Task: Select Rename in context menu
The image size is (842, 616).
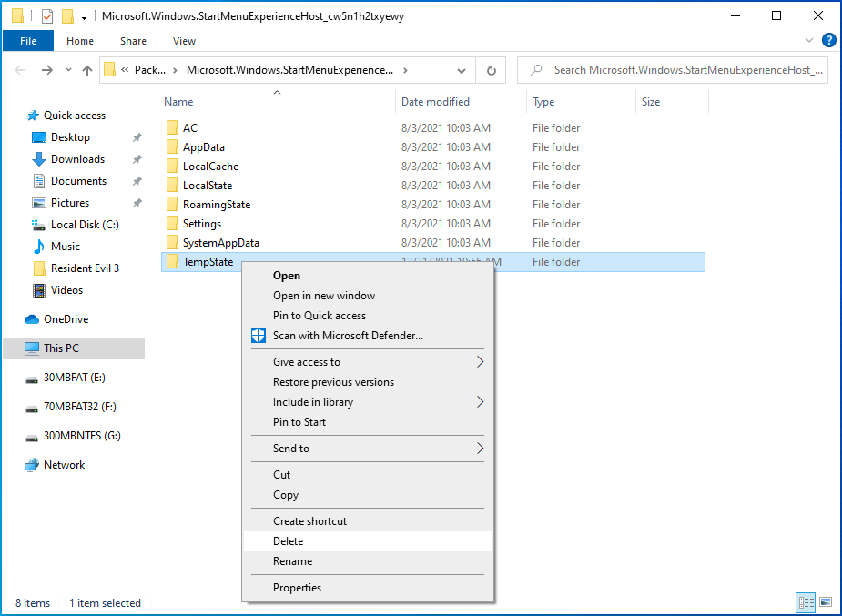Action: (292, 561)
